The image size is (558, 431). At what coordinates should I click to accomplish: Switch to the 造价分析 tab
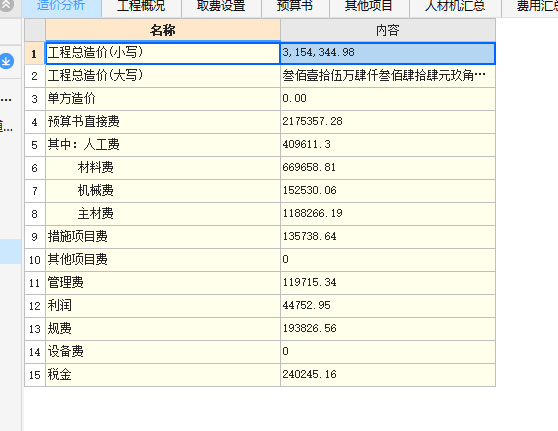click(x=62, y=8)
